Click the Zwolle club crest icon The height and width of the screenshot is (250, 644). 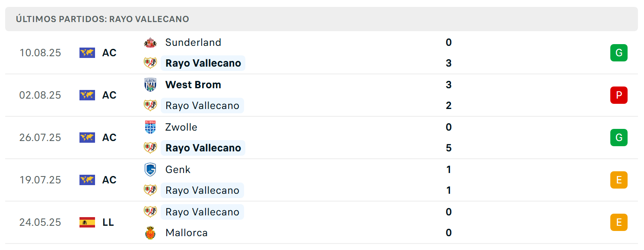150,127
